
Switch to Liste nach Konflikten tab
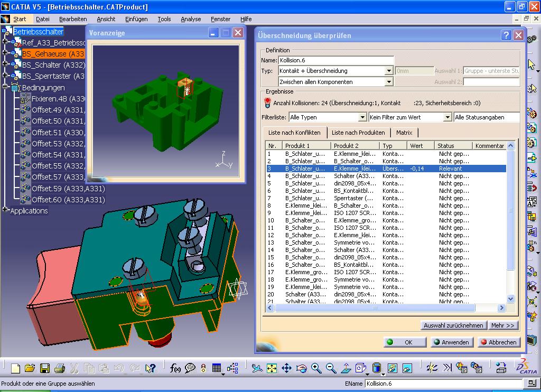294,133
